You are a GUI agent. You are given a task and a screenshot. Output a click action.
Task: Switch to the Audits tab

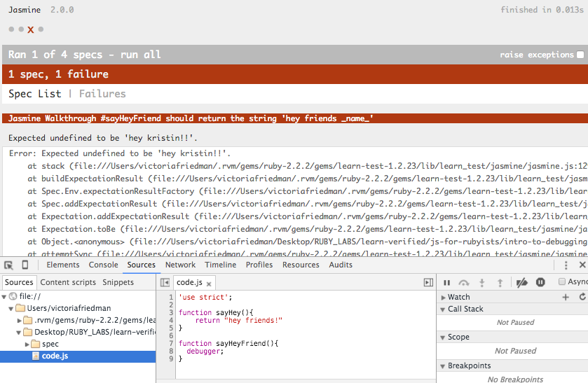click(x=341, y=265)
